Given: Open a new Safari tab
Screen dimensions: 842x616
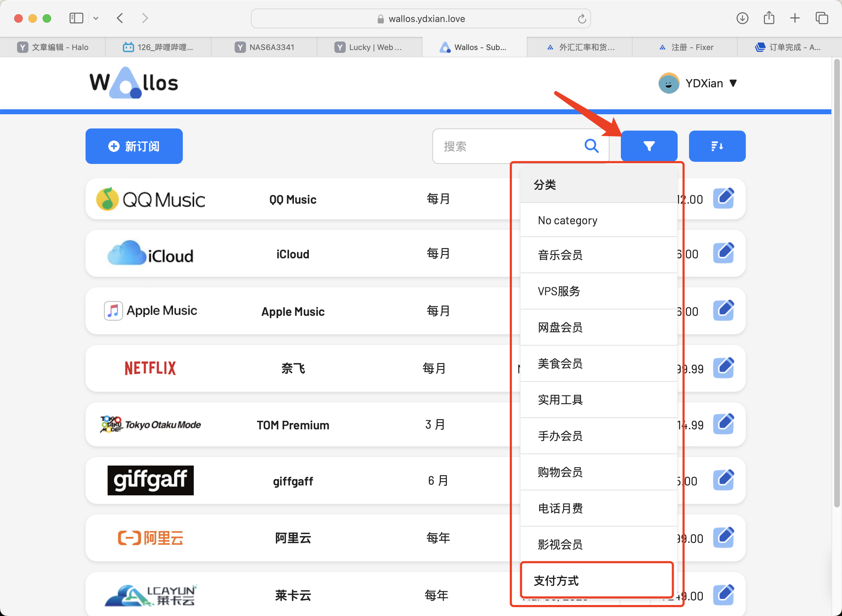Looking at the screenshot, I should click(795, 18).
